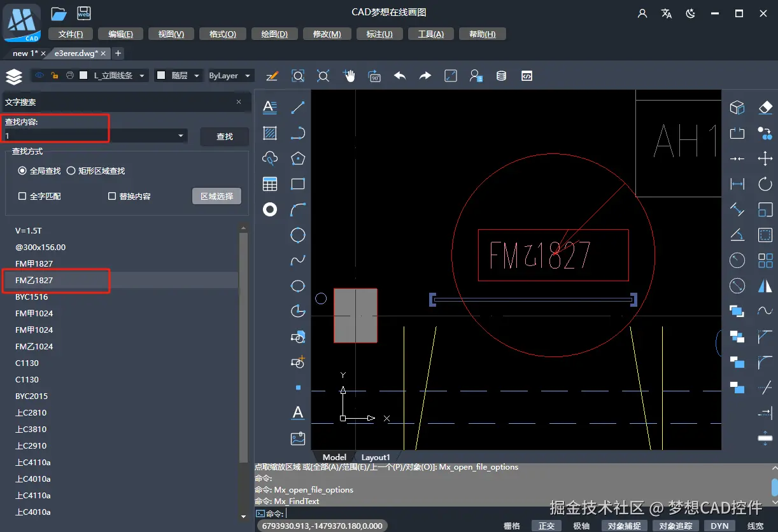Select the eraser tool
Viewport: 778px width, 532px height.
765,108
